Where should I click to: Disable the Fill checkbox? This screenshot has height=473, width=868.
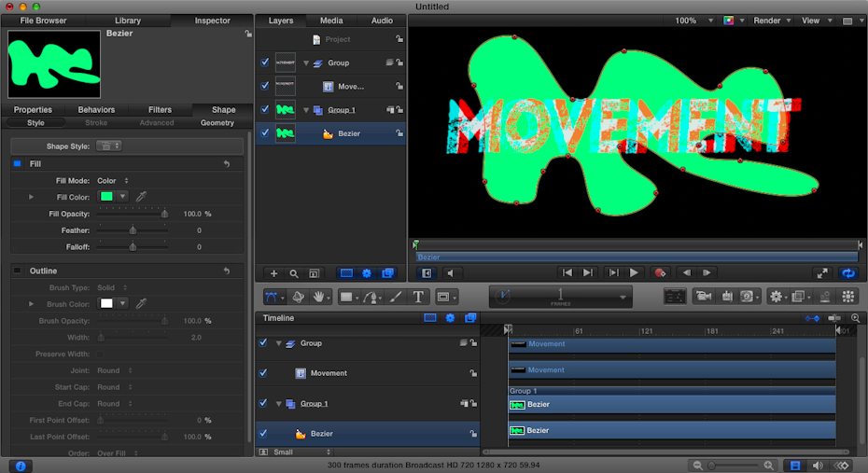pyautogui.click(x=17, y=164)
